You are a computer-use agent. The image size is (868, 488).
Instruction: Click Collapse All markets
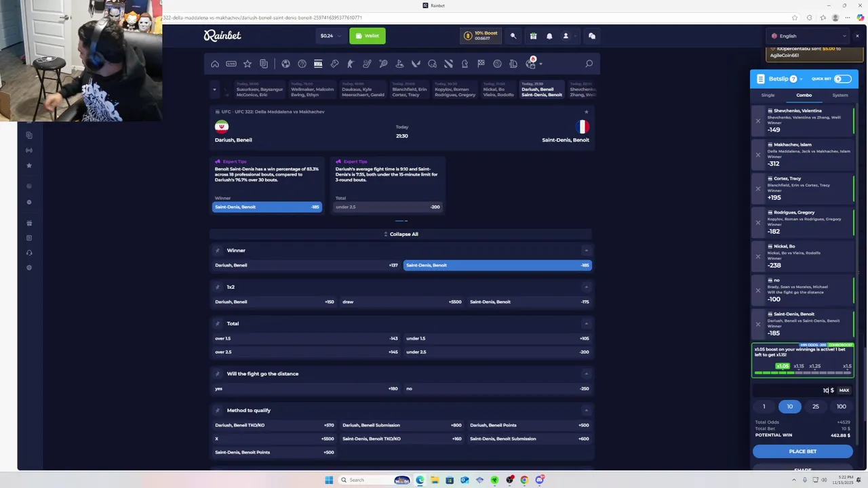coord(401,234)
